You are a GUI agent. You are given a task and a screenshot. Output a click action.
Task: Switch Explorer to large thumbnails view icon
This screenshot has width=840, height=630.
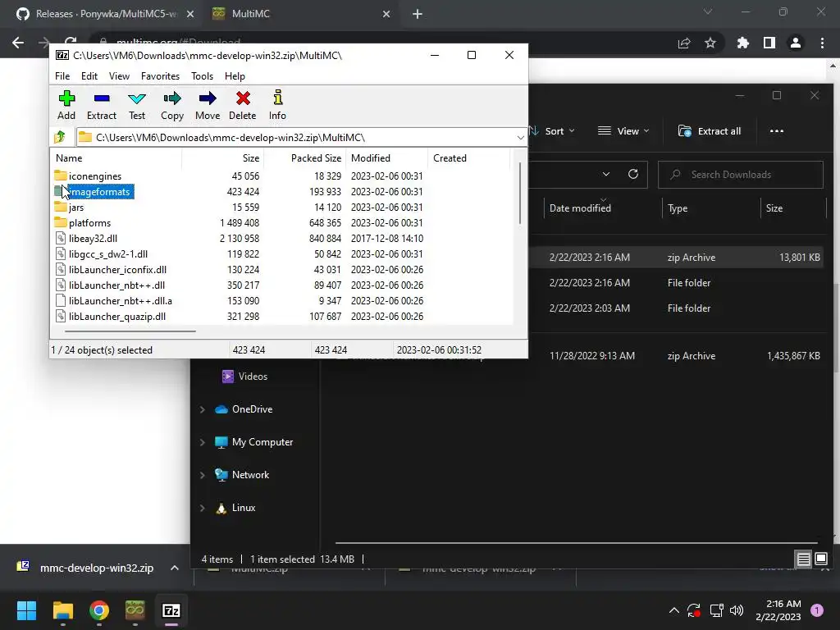click(821, 559)
